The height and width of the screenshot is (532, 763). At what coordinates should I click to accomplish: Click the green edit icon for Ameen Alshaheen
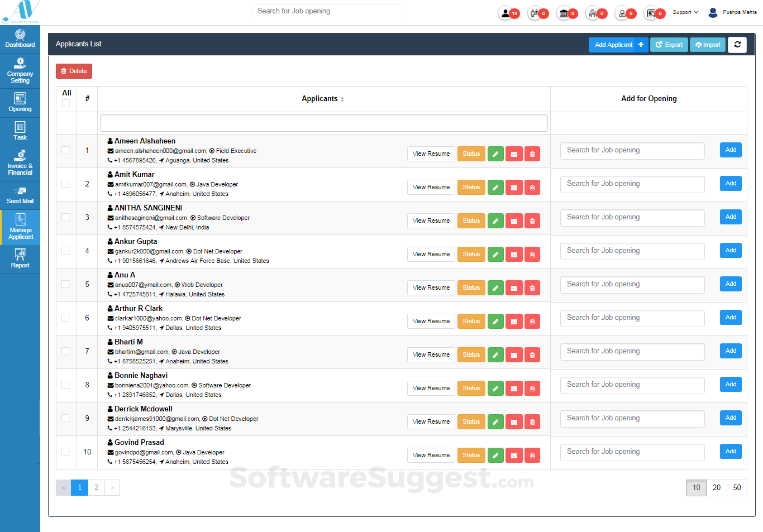(495, 154)
